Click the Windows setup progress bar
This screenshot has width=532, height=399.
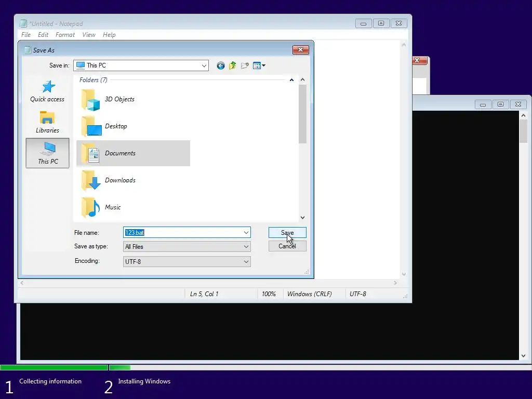click(x=266, y=367)
